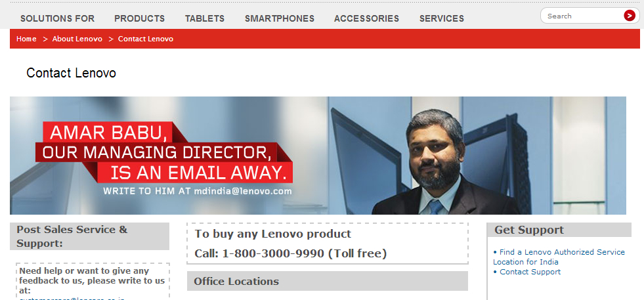Go to Home in breadcrumb
644x300 pixels.
(26, 39)
